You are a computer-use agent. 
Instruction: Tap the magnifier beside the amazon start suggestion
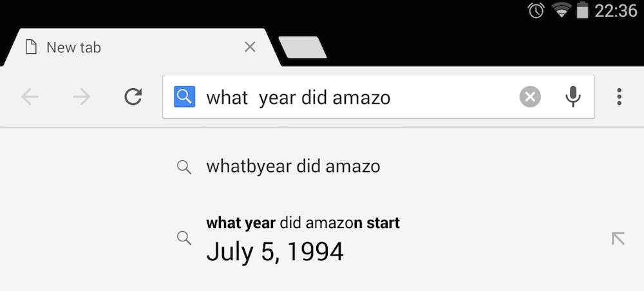click(184, 238)
